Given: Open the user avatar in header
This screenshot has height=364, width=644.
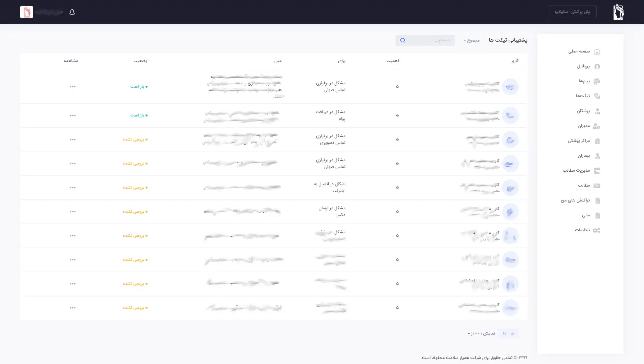Looking at the screenshot, I should coord(26,12).
